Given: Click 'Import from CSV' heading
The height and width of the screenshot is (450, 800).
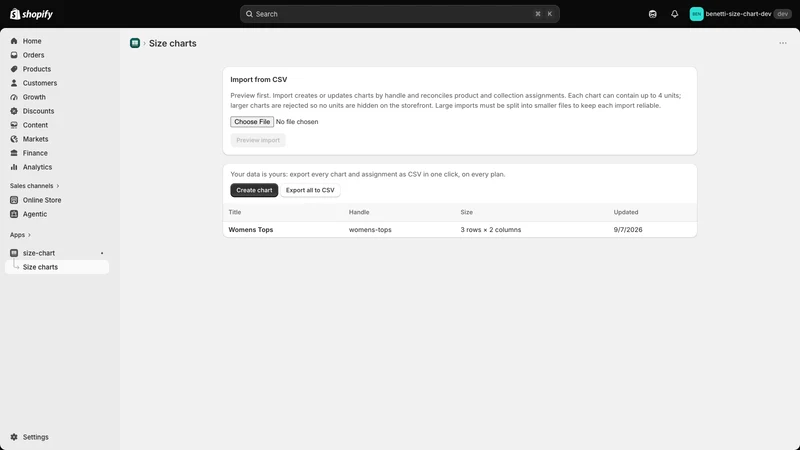Looking at the screenshot, I should click(259, 80).
